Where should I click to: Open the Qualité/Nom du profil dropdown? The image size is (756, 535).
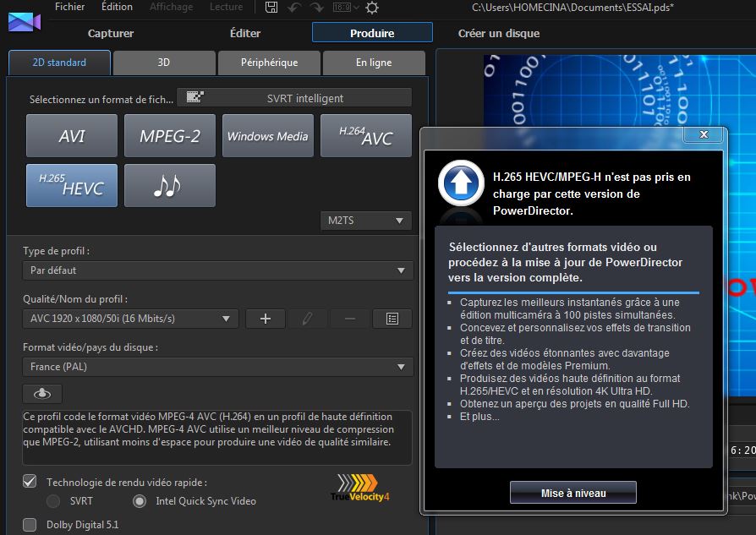(131, 319)
